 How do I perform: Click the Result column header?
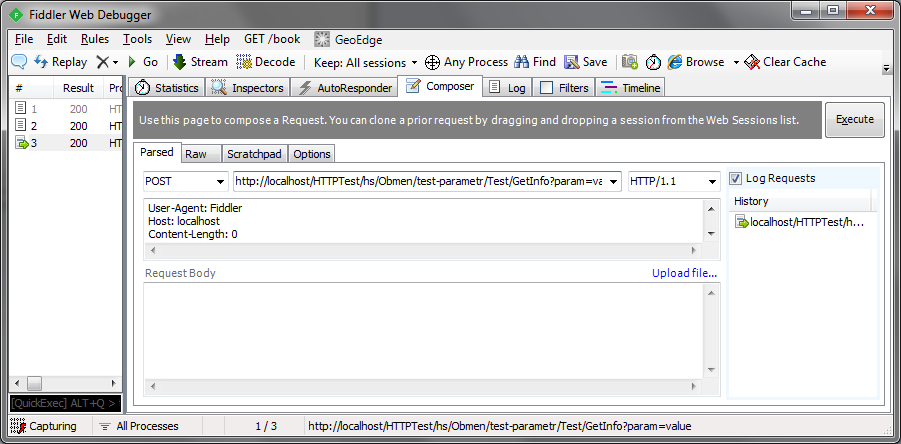[x=79, y=88]
